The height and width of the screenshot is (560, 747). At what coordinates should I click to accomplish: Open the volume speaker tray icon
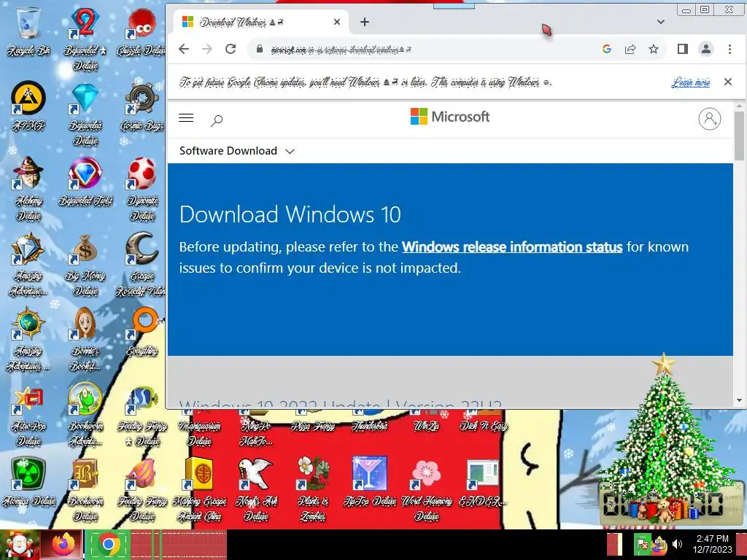pos(677,544)
